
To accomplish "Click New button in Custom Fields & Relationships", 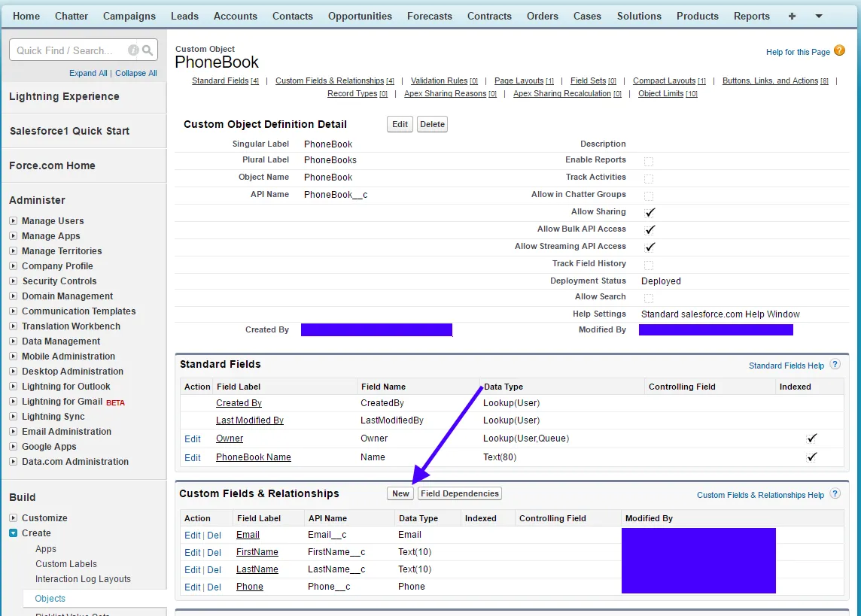I will [400, 493].
